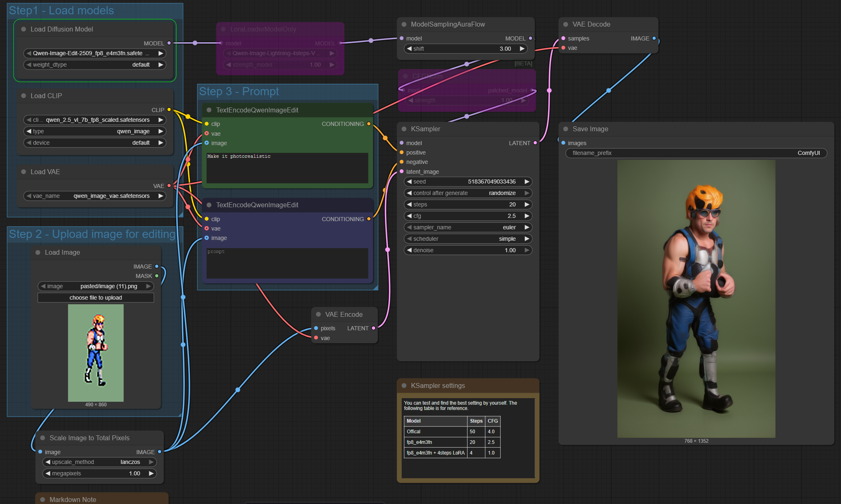The image size is (841, 504).
Task: Click IMAGE output socket on VAE Decode
Action: (x=654, y=38)
